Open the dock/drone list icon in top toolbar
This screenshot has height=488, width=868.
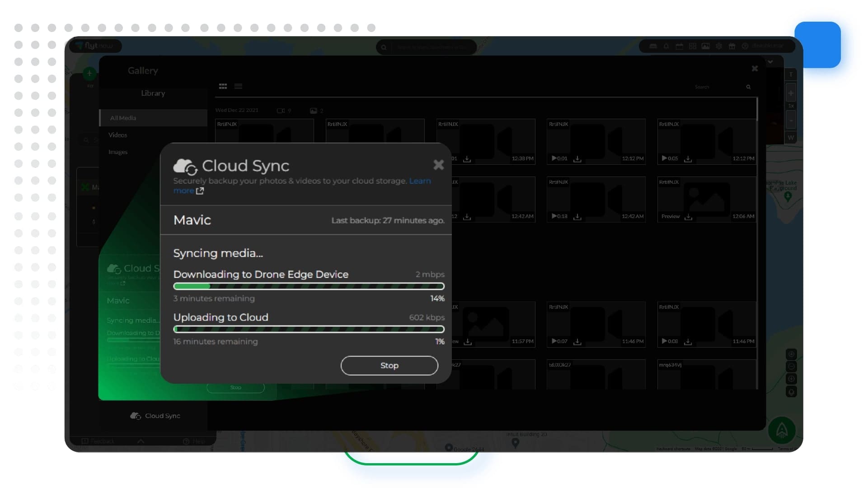653,46
